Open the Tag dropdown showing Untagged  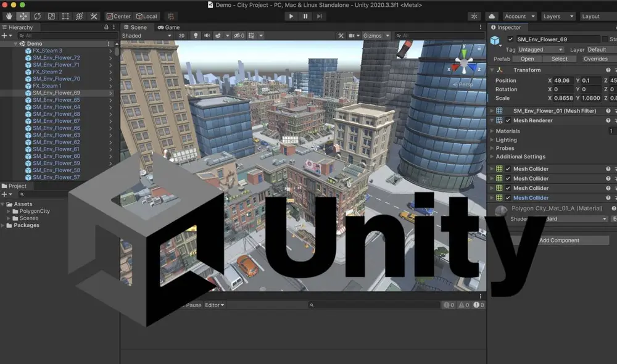540,49
